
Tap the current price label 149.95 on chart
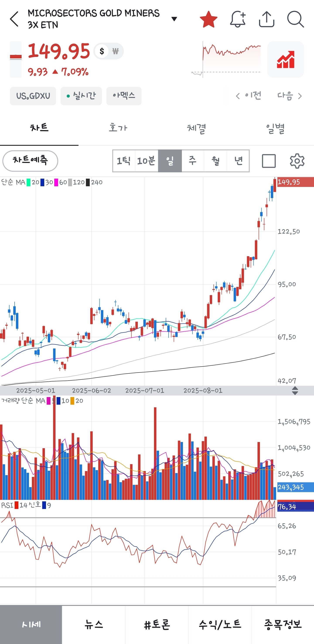point(295,182)
